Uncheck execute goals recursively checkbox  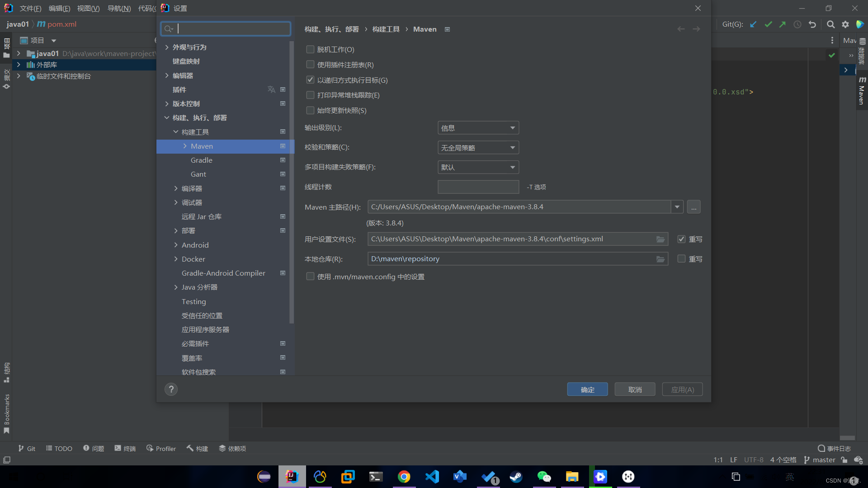point(310,80)
